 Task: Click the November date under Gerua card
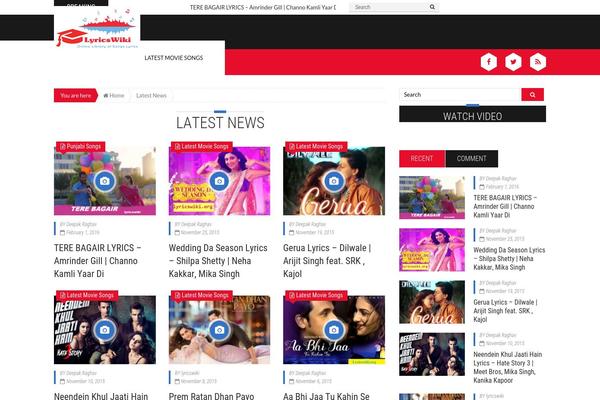pos(311,232)
